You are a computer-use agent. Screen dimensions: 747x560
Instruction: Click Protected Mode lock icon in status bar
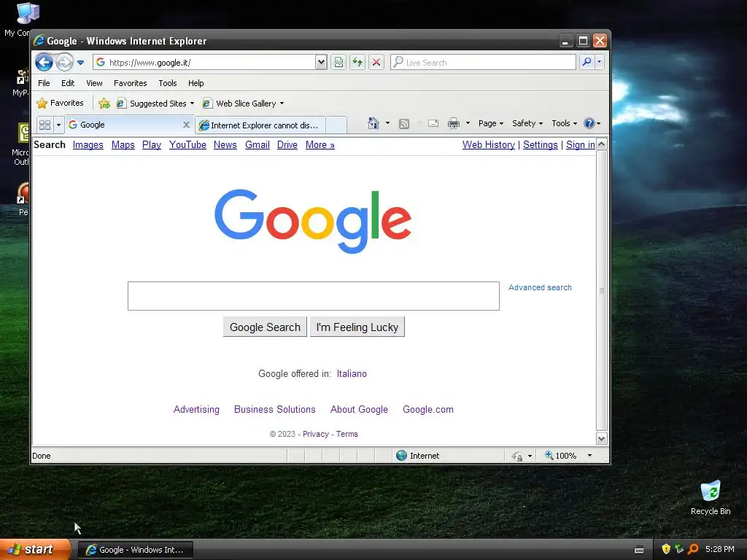(x=517, y=456)
